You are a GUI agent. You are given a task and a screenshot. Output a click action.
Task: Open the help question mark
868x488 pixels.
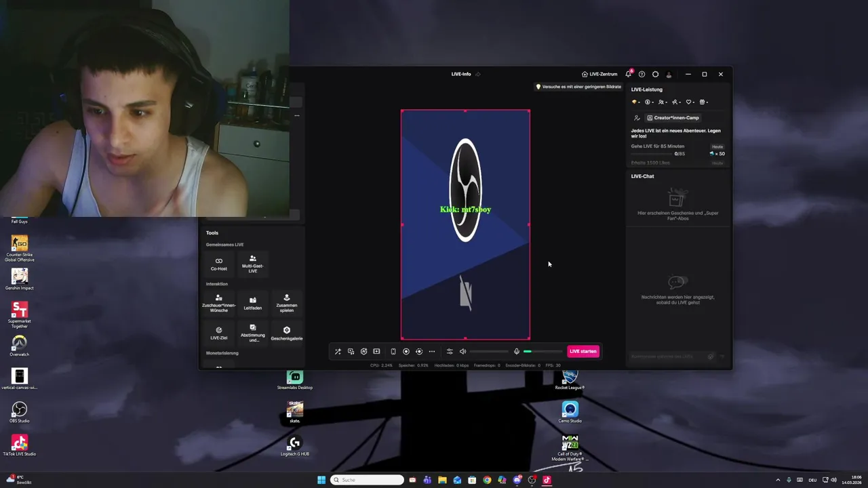click(642, 74)
